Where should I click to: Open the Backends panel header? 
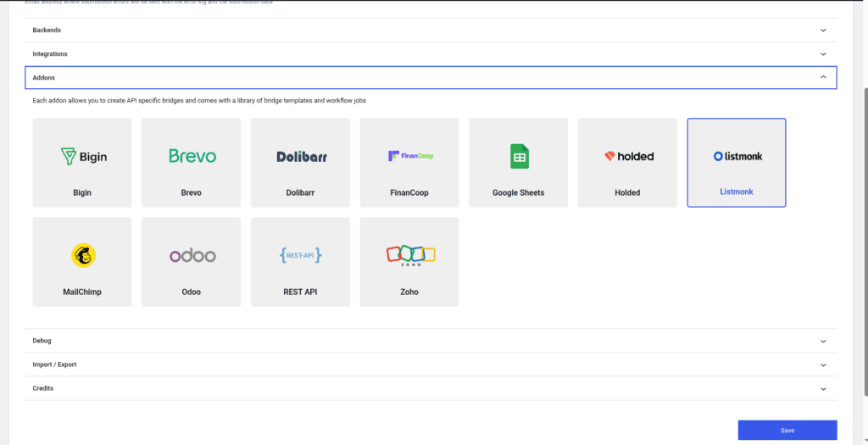click(x=431, y=31)
